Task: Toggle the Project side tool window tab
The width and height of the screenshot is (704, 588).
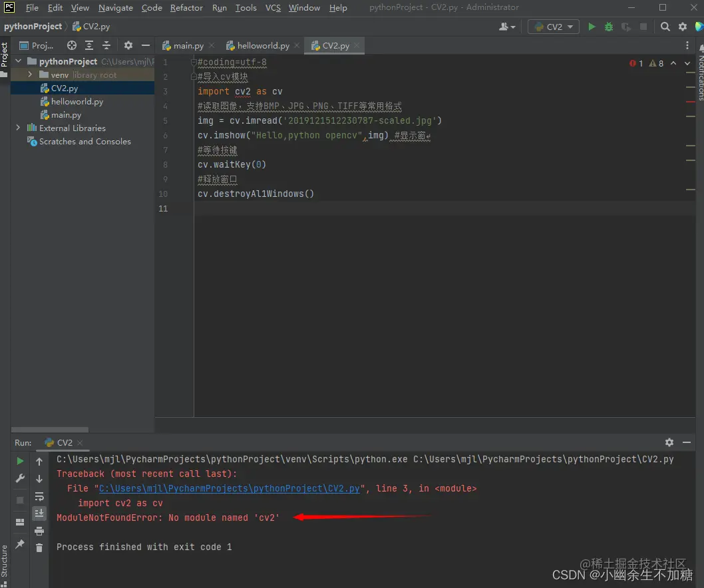Action: tap(5, 59)
